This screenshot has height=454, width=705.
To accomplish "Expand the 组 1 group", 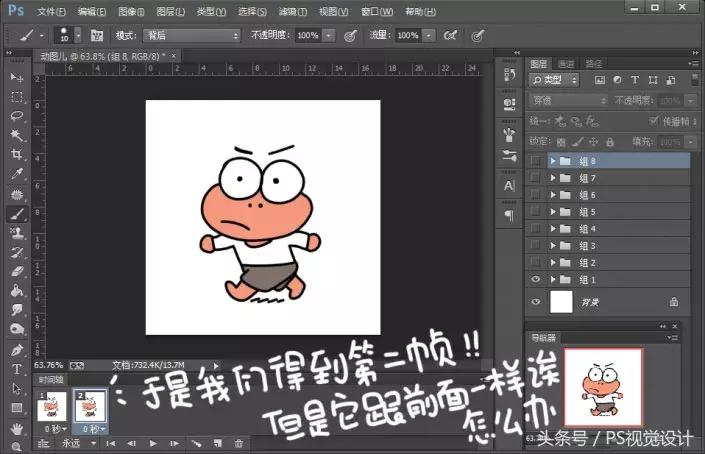I will 553,280.
